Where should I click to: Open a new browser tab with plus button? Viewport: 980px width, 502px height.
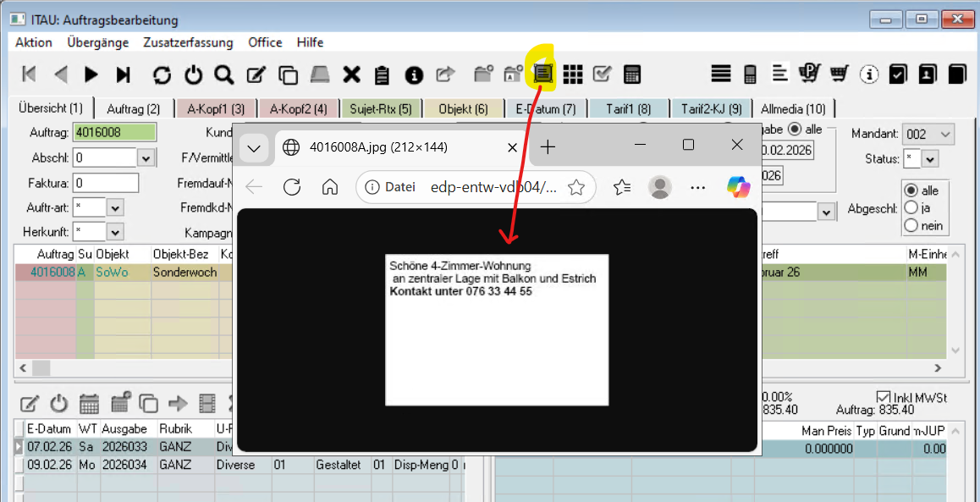click(548, 147)
